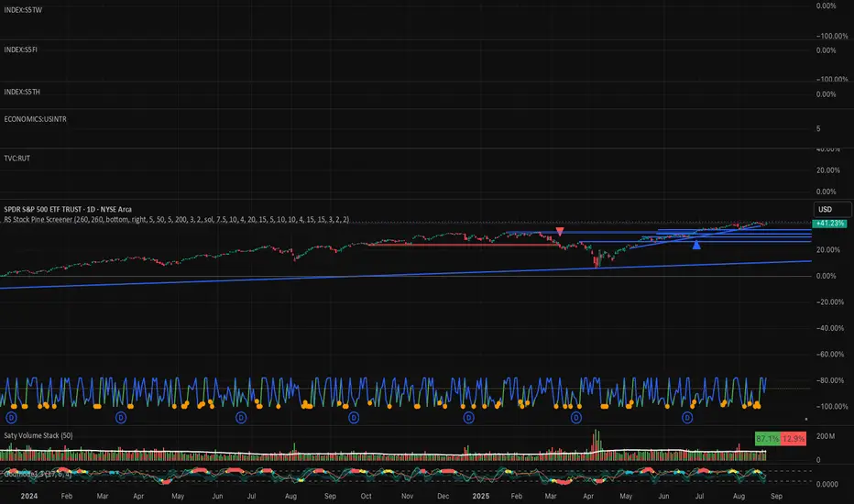Open the dividend 'D' marker near September 2024

(354, 418)
